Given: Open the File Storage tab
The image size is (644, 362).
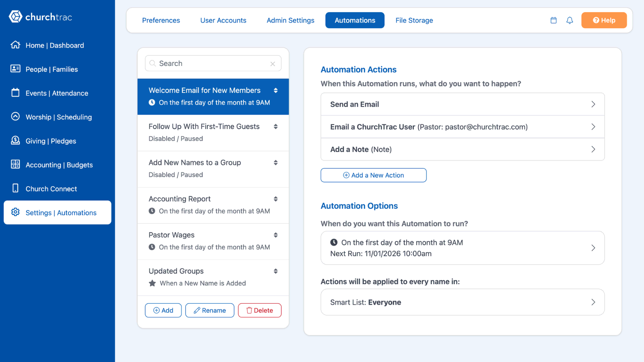Looking at the screenshot, I should point(414,20).
